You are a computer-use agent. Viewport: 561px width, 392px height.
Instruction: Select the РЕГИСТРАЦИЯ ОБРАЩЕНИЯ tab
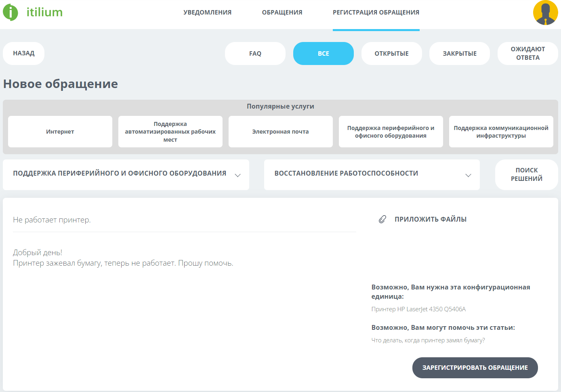tap(376, 13)
